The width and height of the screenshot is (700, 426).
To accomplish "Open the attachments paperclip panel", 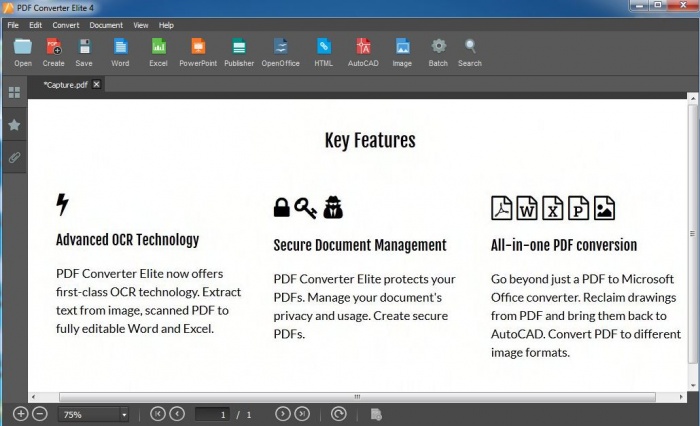I will tap(14, 157).
